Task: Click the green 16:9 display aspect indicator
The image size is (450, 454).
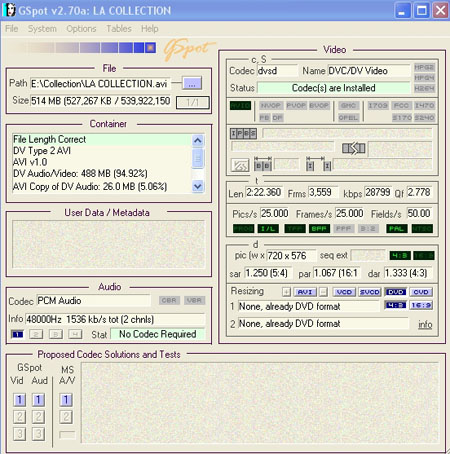Action: 424,256
